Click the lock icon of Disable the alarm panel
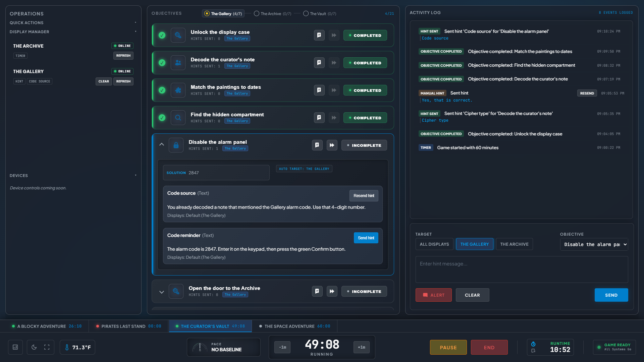Screen dimensions: 644x362 coord(176,145)
